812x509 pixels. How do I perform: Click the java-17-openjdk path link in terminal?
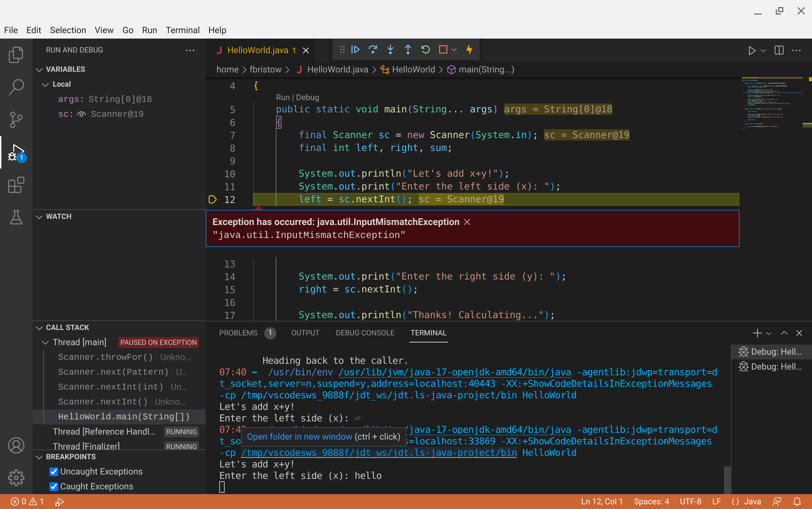coord(454,372)
